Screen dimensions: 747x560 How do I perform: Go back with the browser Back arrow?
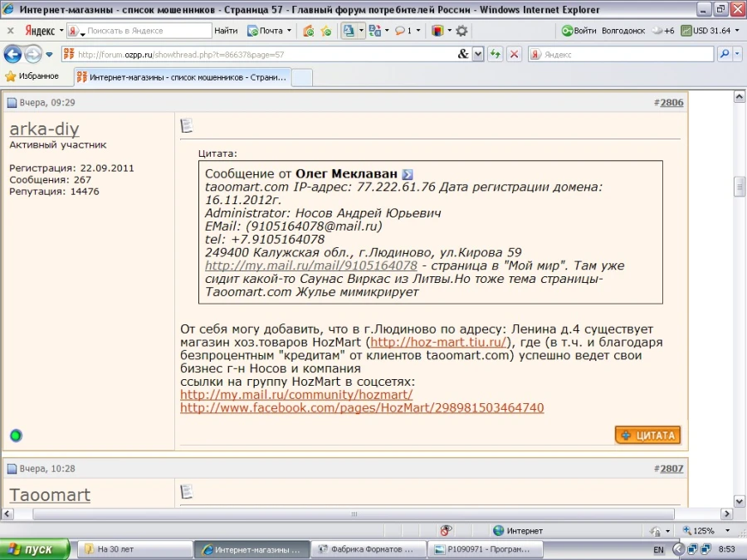12,54
